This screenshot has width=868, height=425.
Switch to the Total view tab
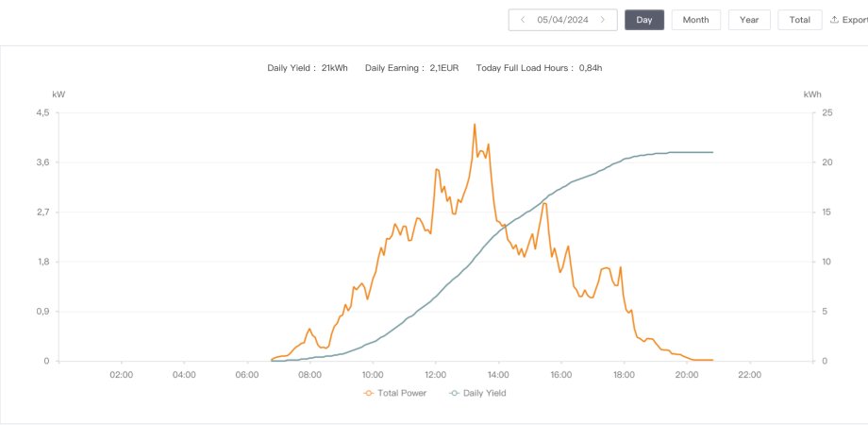click(799, 20)
